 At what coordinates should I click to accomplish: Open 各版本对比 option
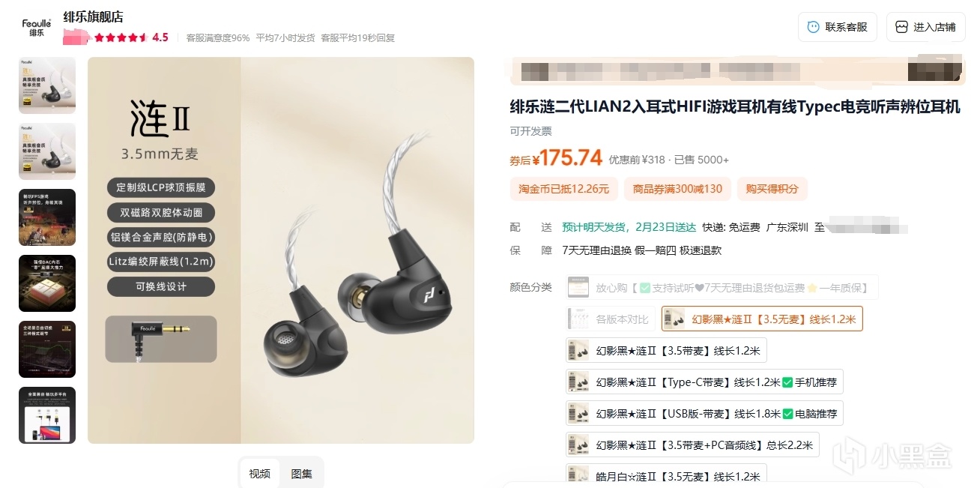[611, 319]
